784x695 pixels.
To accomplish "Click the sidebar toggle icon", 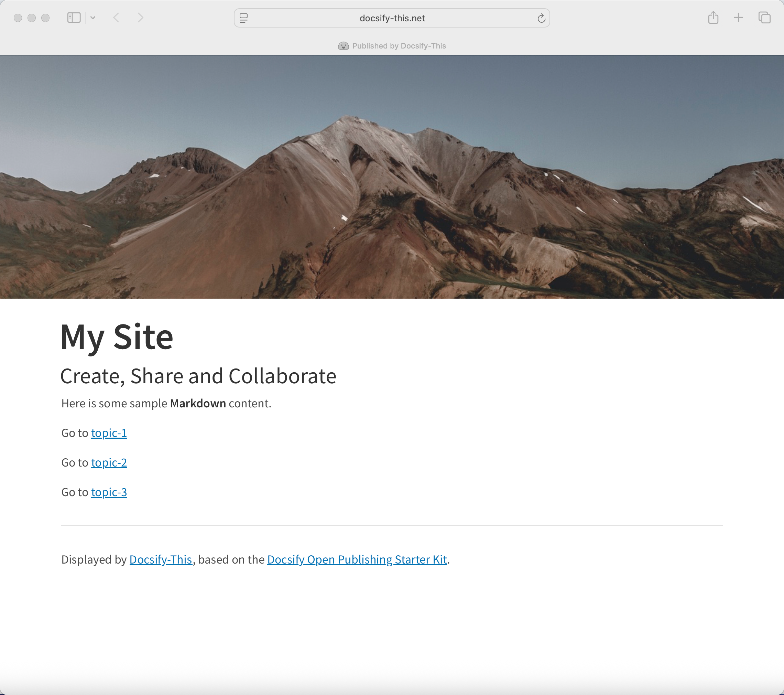I will point(74,18).
